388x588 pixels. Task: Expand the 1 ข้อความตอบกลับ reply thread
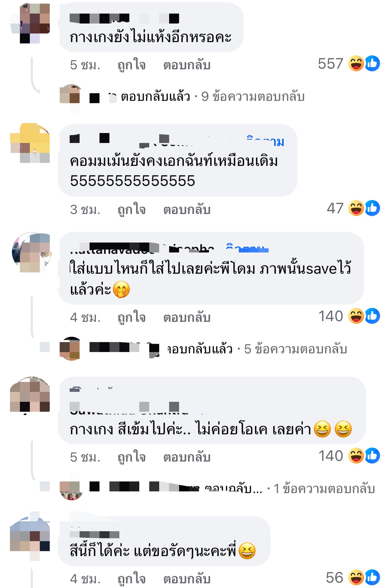click(x=324, y=489)
